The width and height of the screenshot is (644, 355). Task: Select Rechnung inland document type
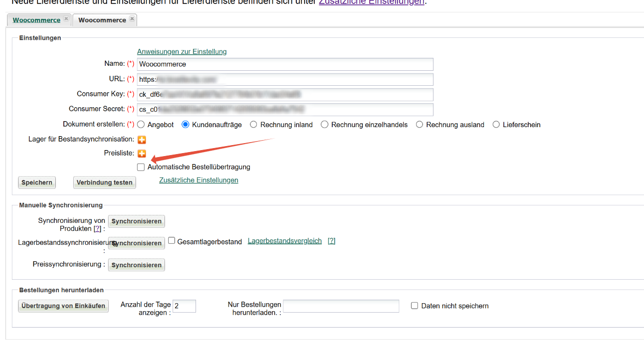click(254, 125)
